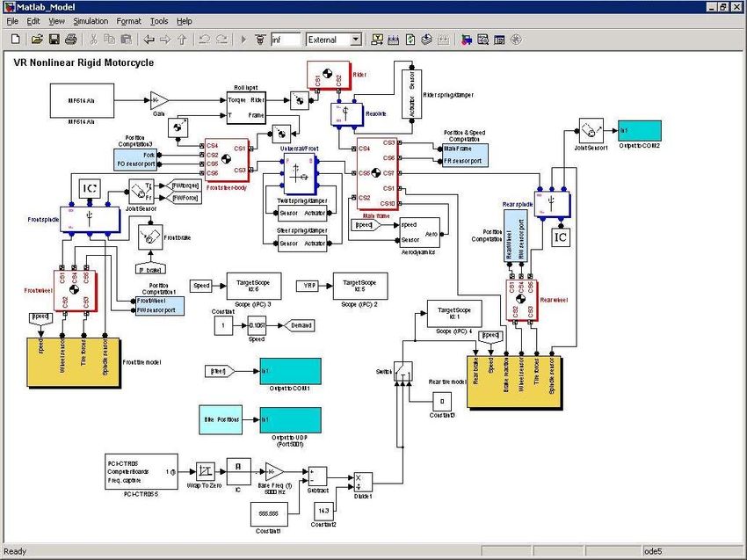Click the Redo toolbar icon

(x=221, y=40)
